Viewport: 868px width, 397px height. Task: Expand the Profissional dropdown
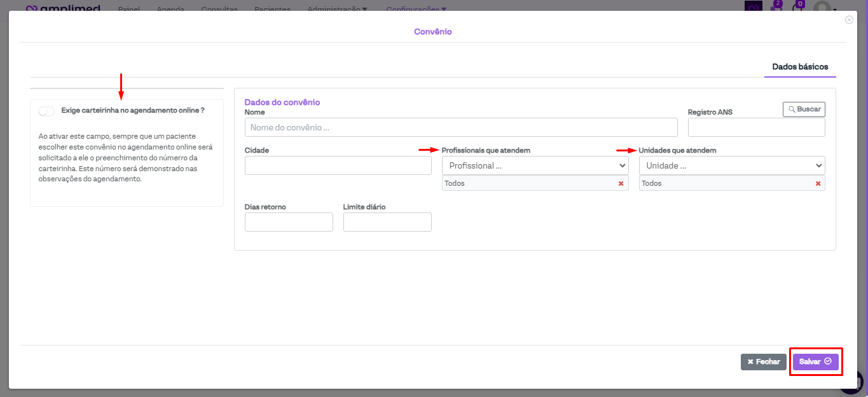[x=535, y=165]
